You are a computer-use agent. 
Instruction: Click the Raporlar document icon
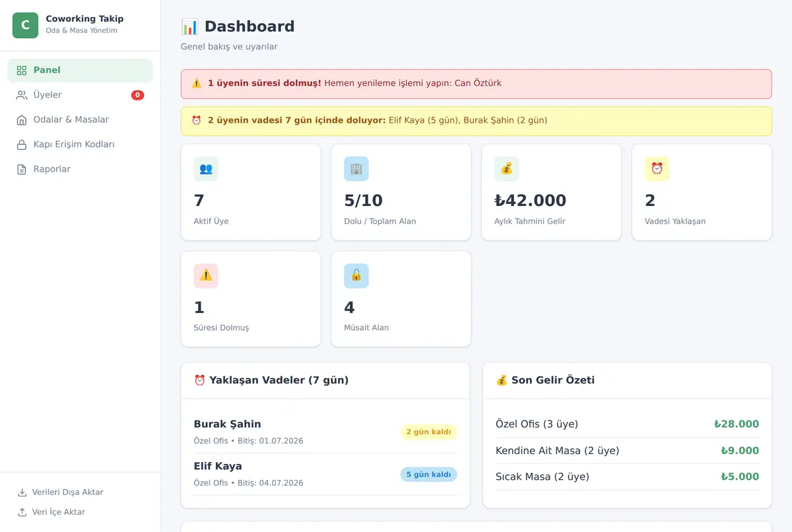tap(22, 170)
